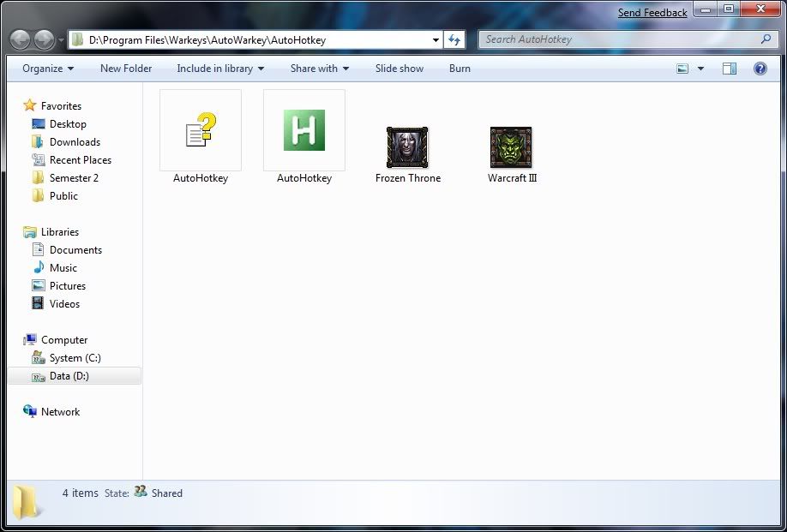
Task: Select Data (D:) drive
Action: tap(75, 376)
